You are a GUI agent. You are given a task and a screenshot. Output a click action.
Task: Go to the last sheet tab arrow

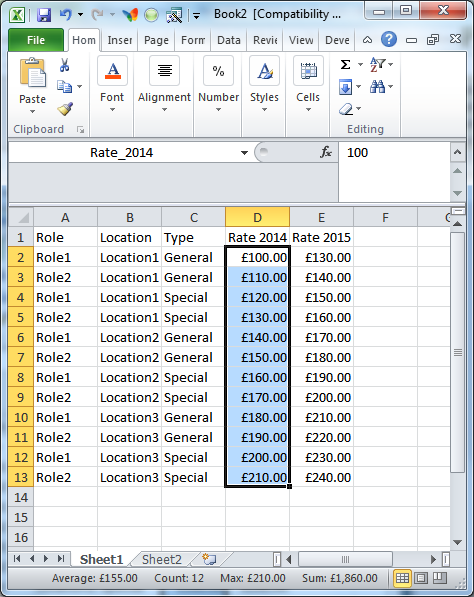click(x=61, y=559)
